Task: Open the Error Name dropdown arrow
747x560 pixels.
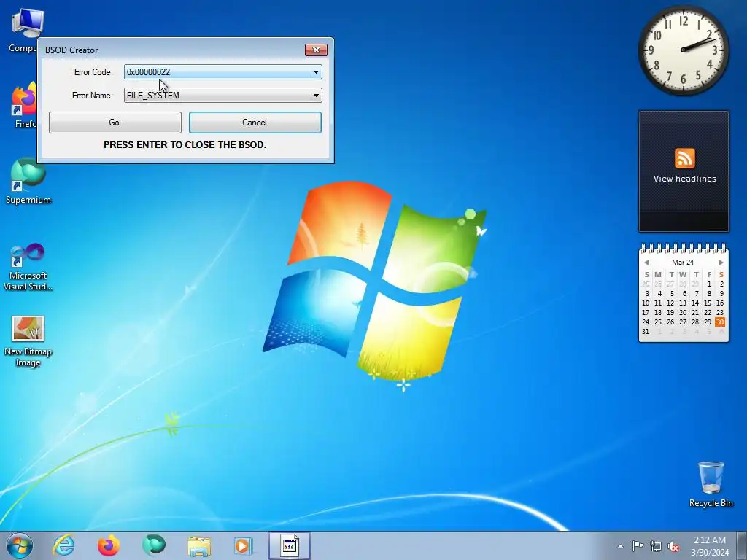Action: pos(316,96)
